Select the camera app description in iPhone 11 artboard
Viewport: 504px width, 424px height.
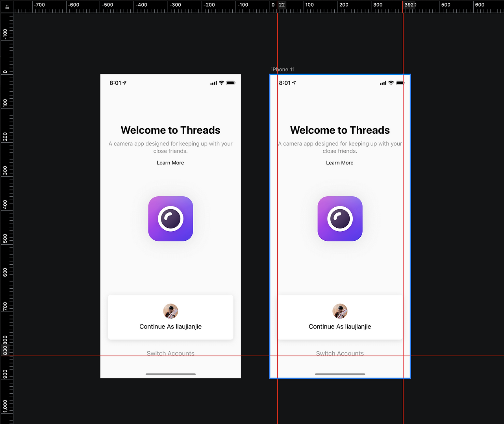(340, 147)
